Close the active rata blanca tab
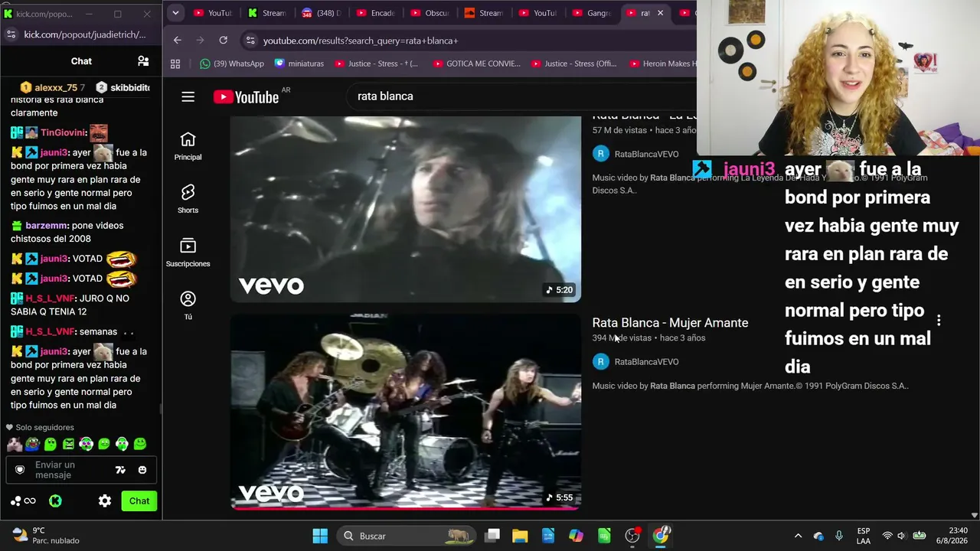The image size is (980, 551). [x=660, y=13]
